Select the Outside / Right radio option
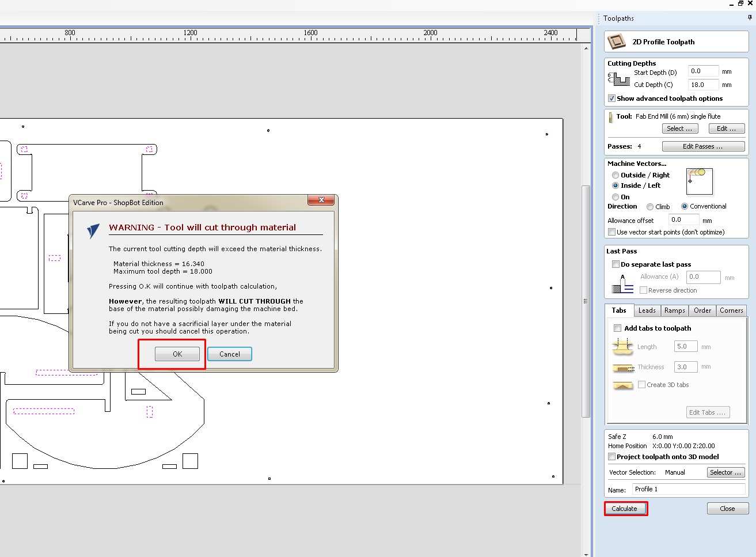This screenshot has width=756, height=557. [616, 175]
